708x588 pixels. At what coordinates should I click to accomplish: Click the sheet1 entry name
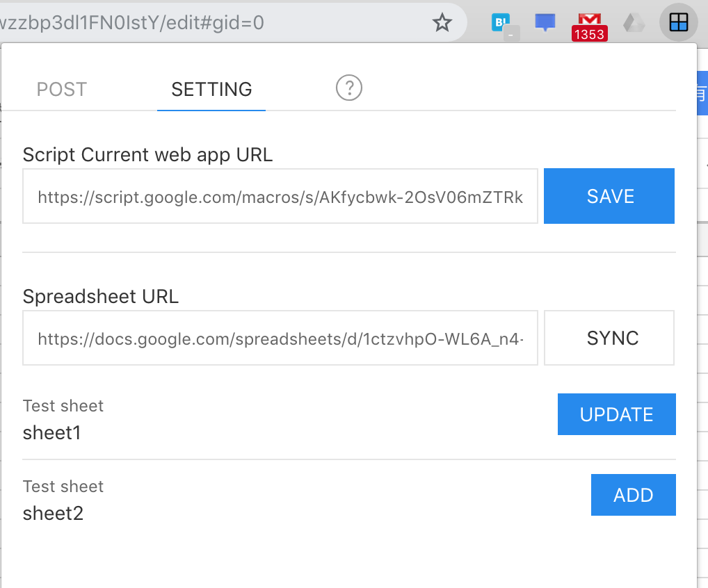pyautogui.click(x=52, y=433)
